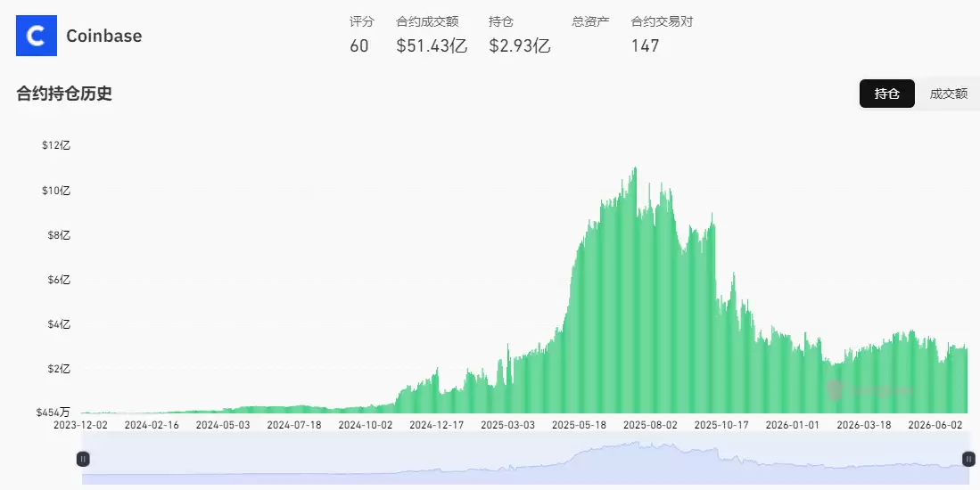Click the 2025-10-17 date label

[722, 425]
